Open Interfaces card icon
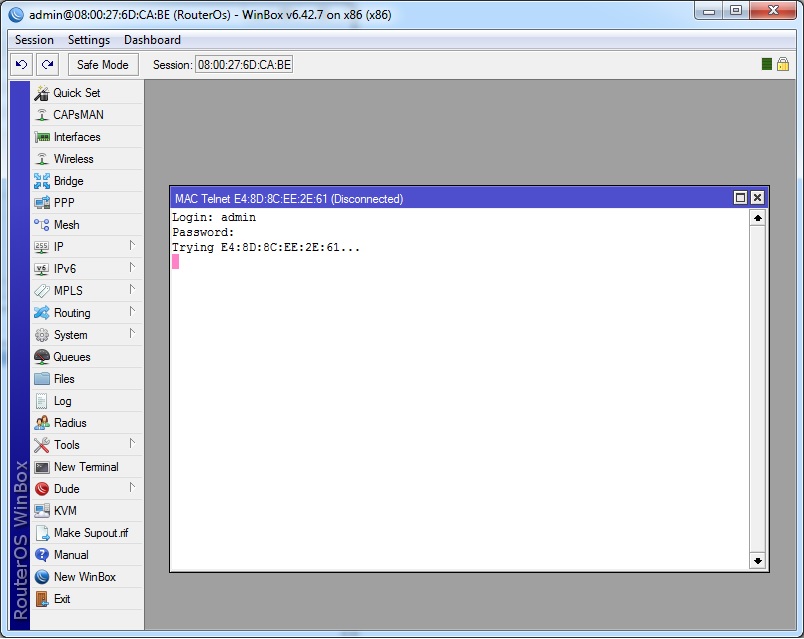 42,137
